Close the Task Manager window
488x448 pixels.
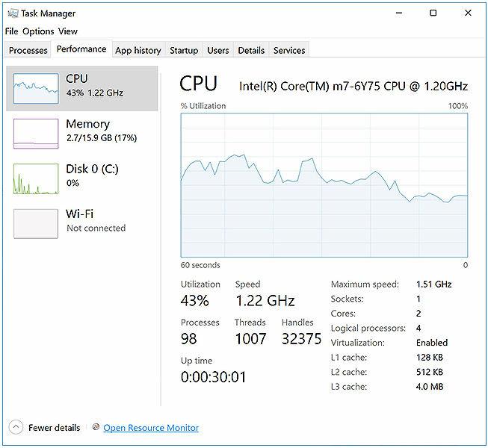(468, 13)
